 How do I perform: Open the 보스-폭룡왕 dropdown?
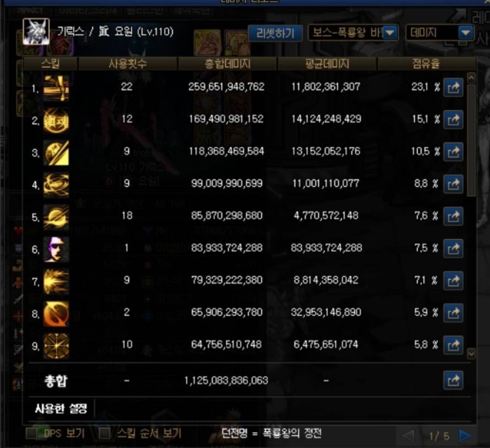click(353, 33)
